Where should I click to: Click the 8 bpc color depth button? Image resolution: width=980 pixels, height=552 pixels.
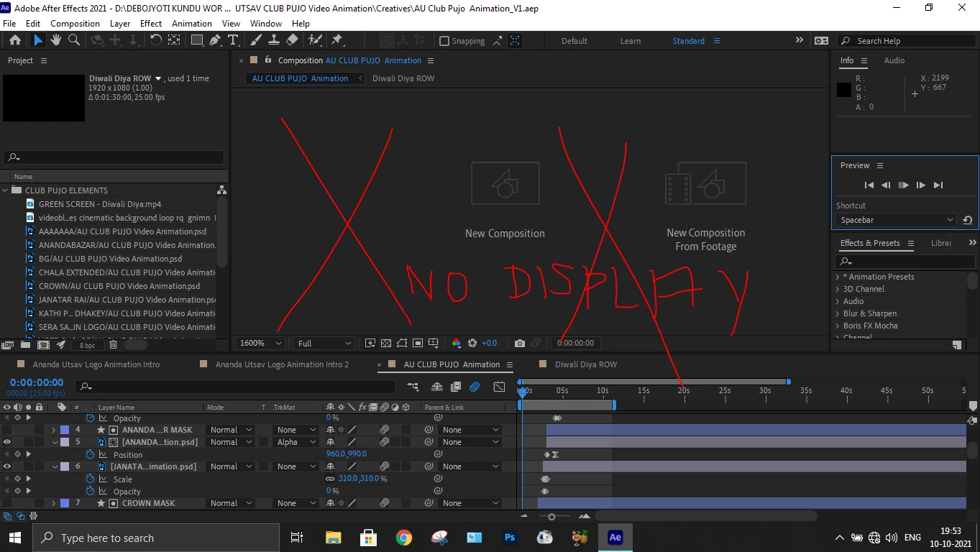point(87,345)
